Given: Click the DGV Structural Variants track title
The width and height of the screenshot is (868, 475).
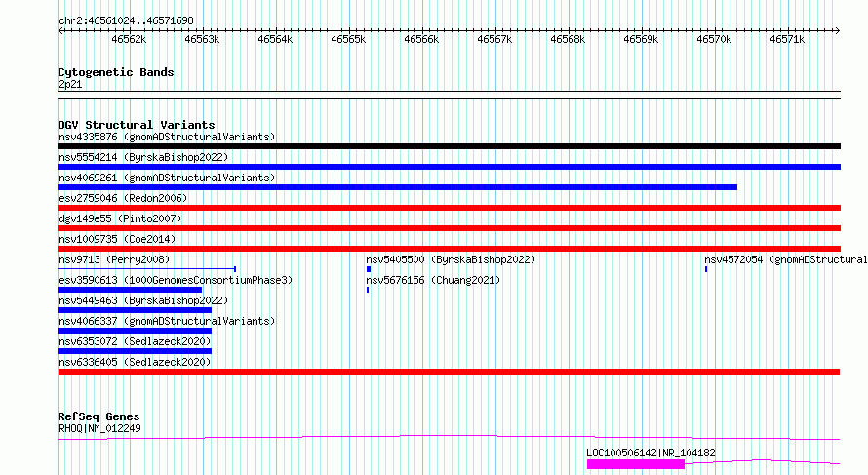Looking at the screenshot, I should pyautogui.click(x=137, y=125).
